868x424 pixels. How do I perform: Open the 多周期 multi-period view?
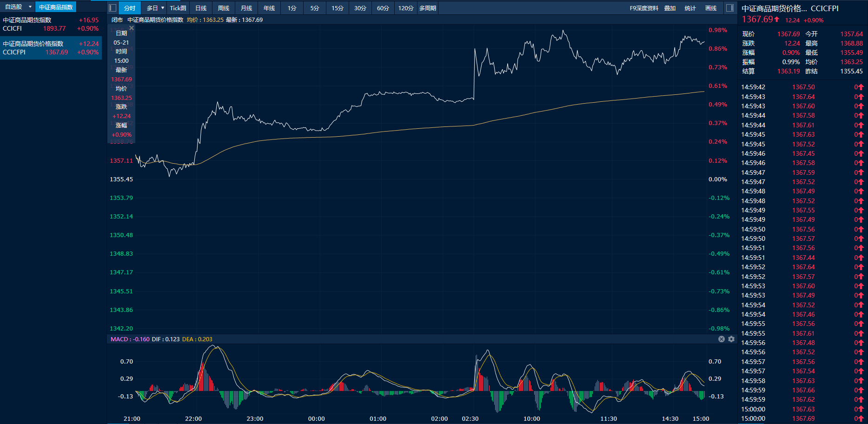click(x=427, y=8)
